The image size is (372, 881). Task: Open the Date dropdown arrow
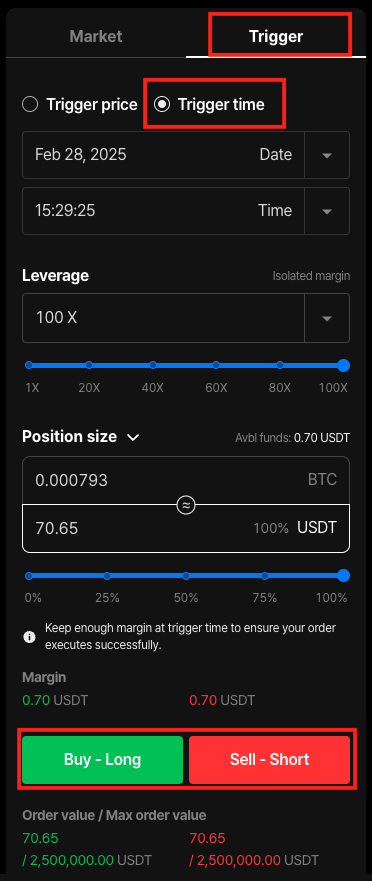tap(327, 155)
